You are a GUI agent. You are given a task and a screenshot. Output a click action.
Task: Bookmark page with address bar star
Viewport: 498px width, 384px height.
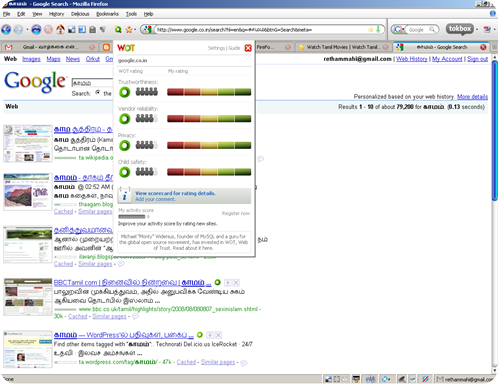click(x=370, y=30)
